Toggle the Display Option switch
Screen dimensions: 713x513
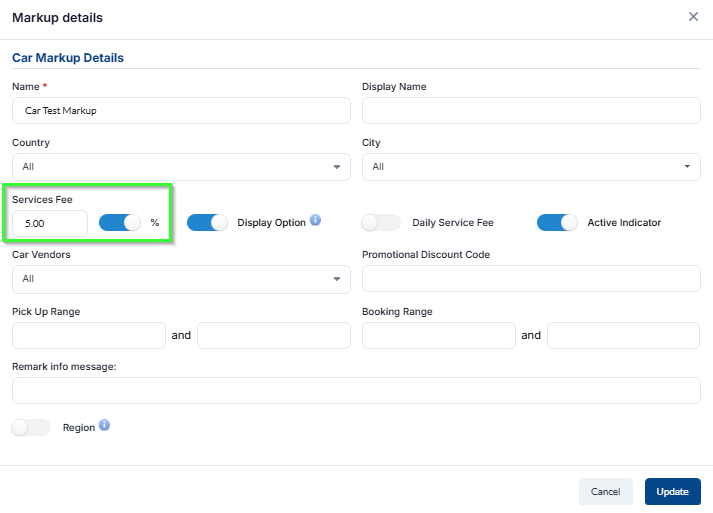[207, 223]
